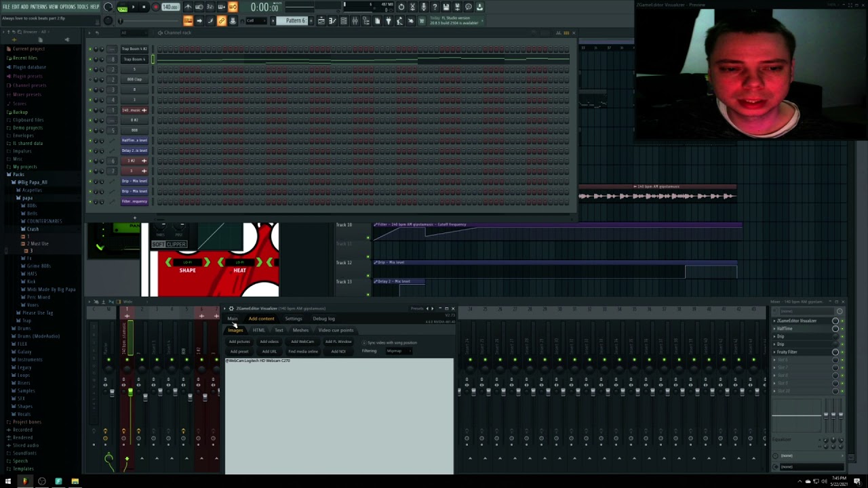The width and height of the screenshot is (868, 488).
Task: Open the PATTERNS menu
Action: [x=38, y=7]
